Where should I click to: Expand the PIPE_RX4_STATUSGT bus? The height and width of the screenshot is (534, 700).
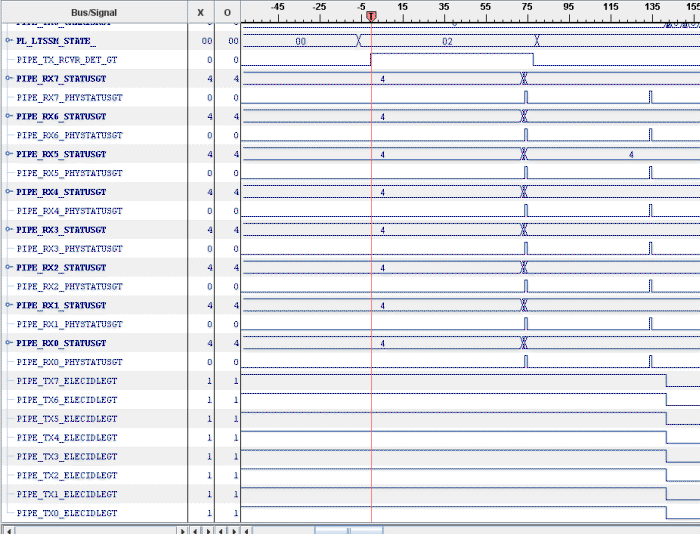pyautogui.click(x=9, y=191)
